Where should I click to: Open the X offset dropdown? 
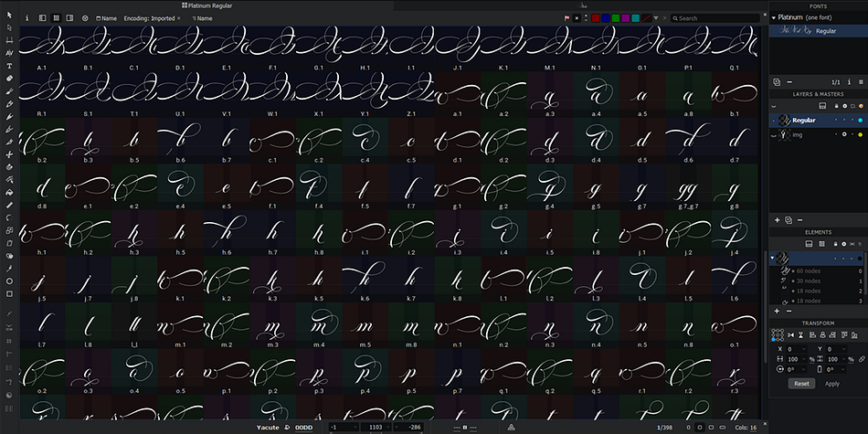805,349
